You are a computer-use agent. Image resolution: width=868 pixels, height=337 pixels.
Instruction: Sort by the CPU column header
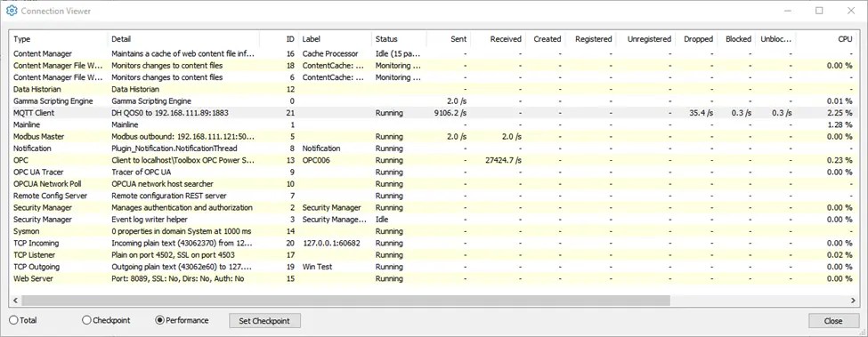pyautogui.click(x=827, y=38)
